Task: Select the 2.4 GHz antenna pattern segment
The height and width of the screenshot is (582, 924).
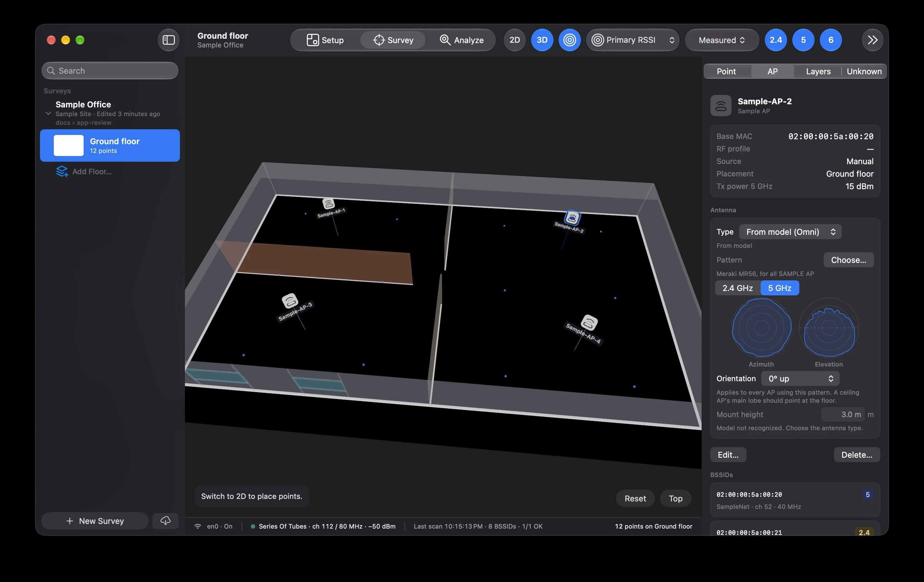Action: pos(738,288)
